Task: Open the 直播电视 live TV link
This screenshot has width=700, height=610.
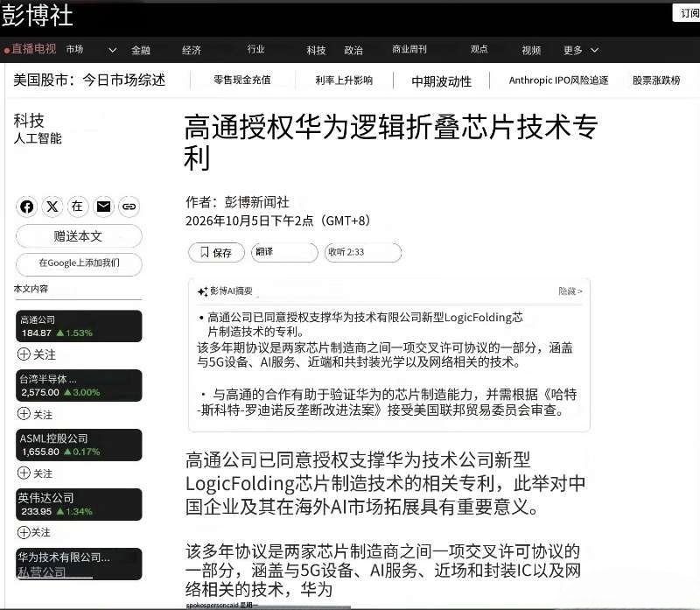Action: [x=31, y=49]
